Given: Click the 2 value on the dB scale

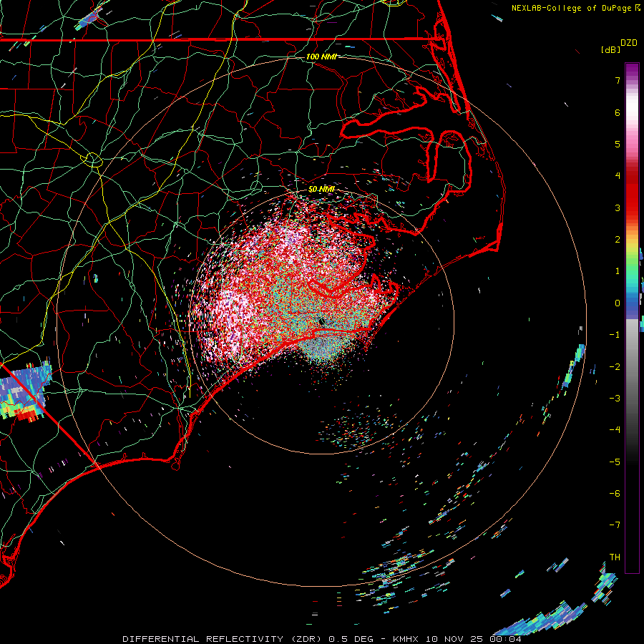Looking at the screenshot, I should (x=618, y=240).
